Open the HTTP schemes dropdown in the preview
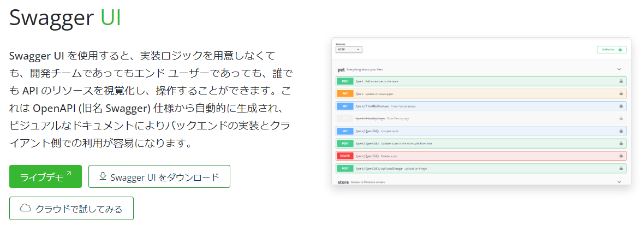The height and width of the screenshot is (225, 644). pyautogui.click(x=349, y=50)
